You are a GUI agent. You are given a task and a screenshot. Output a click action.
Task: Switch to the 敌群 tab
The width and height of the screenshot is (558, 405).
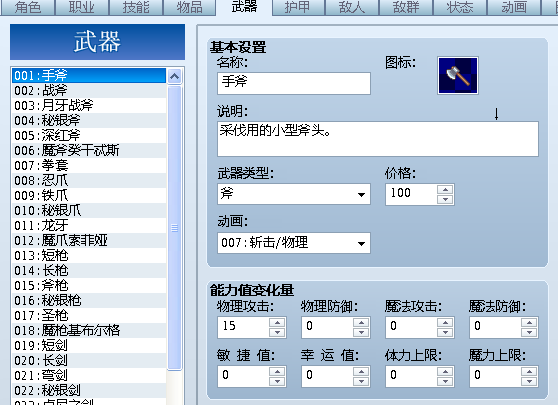406,7
